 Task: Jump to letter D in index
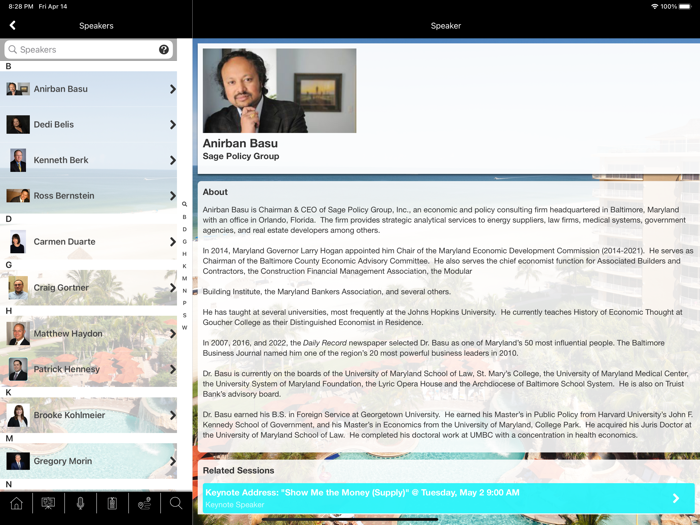click(184, 229)
